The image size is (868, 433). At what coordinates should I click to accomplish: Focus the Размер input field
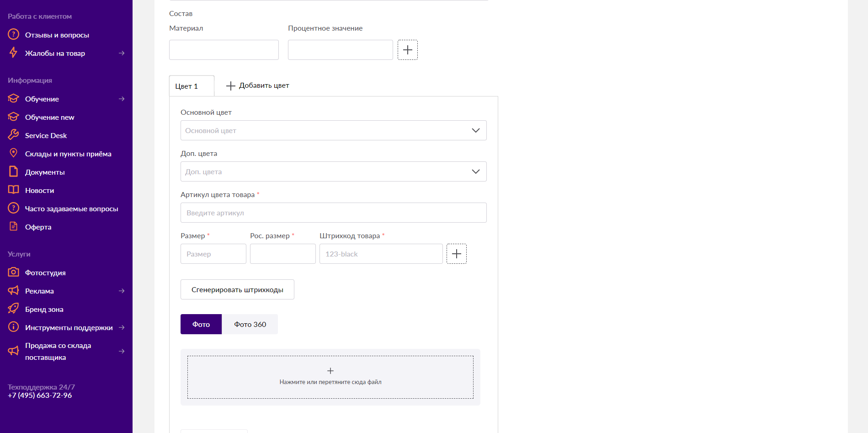tap(213, 254)
